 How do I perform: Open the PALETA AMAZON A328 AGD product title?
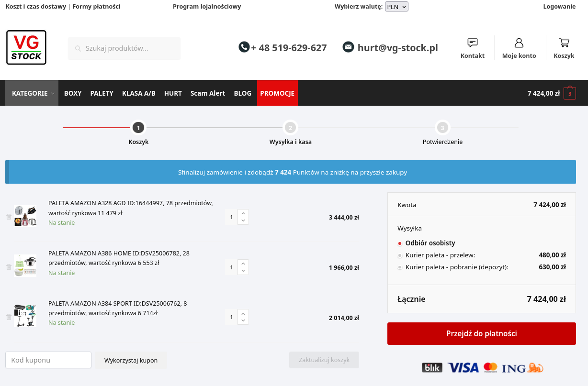point(131,208)
